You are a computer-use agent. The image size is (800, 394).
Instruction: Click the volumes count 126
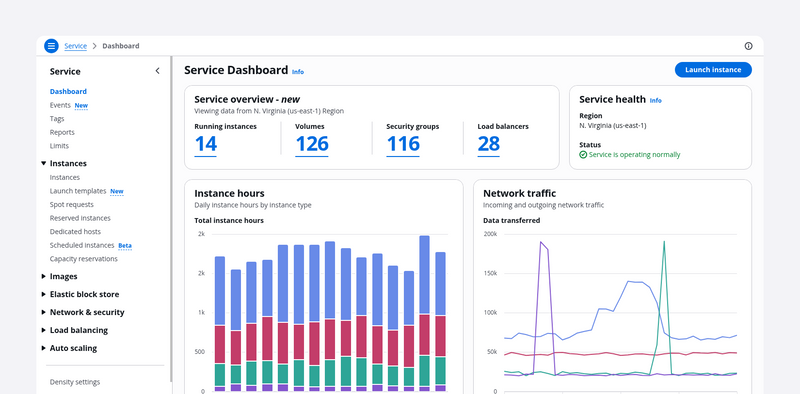[x=312, y=144]
